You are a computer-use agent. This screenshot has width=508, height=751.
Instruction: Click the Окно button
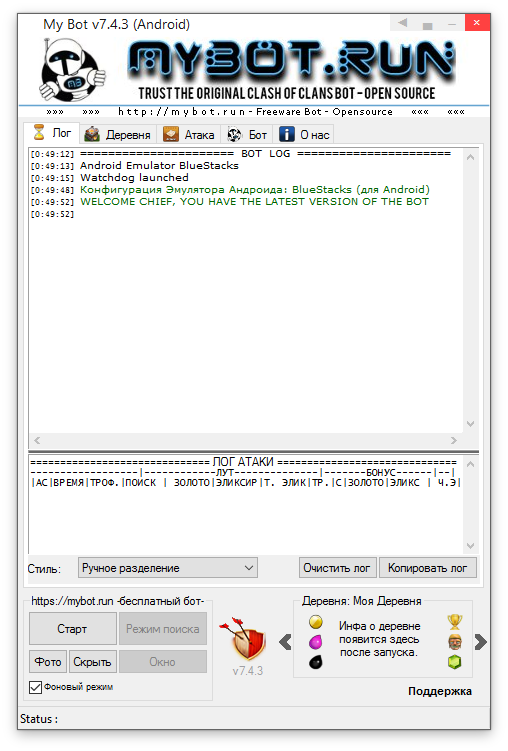point(163,662)
